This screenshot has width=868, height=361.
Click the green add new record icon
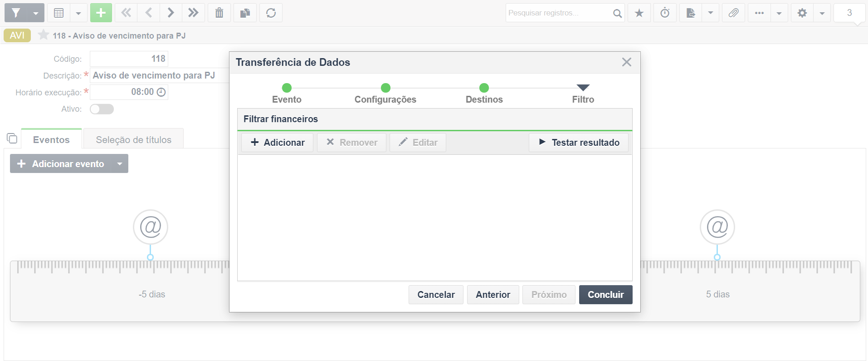click(101, 13)
